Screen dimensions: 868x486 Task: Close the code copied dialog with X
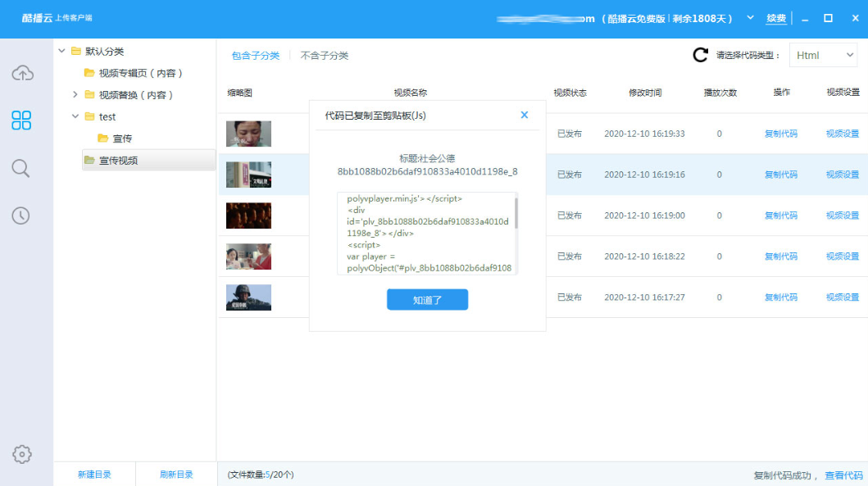click(525, 116)
